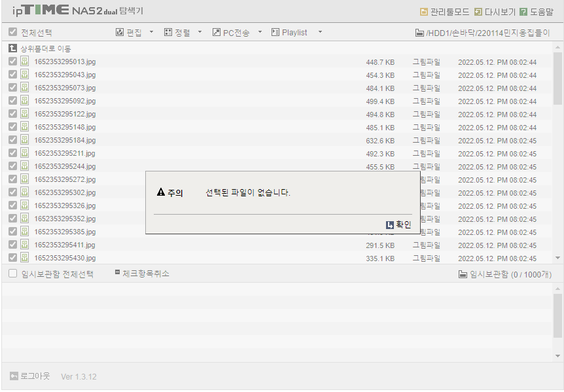Click the 주의 warning triangle icon
Viewport: 564px width, 392px height.
tap(161, 192)
